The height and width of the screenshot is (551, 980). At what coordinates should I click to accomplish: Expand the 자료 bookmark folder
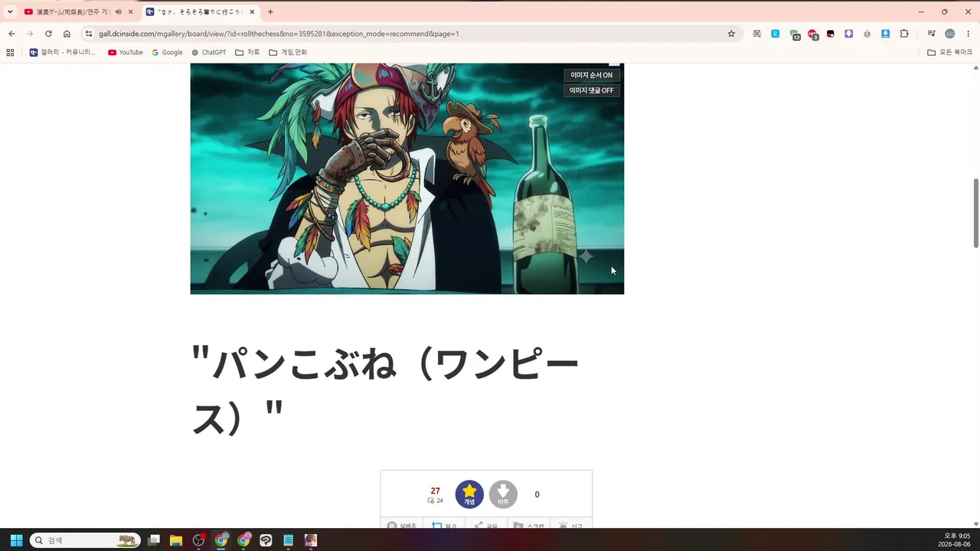(247, 52)
